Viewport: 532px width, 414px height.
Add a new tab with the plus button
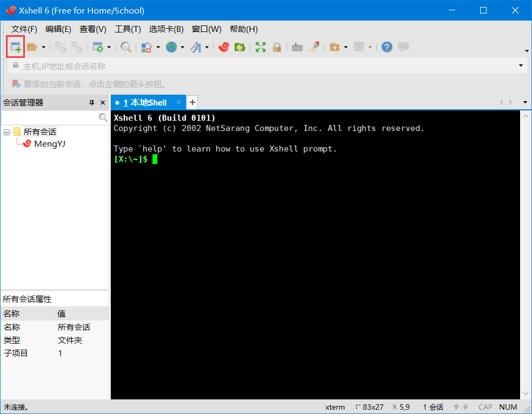(x=192, y=102)
